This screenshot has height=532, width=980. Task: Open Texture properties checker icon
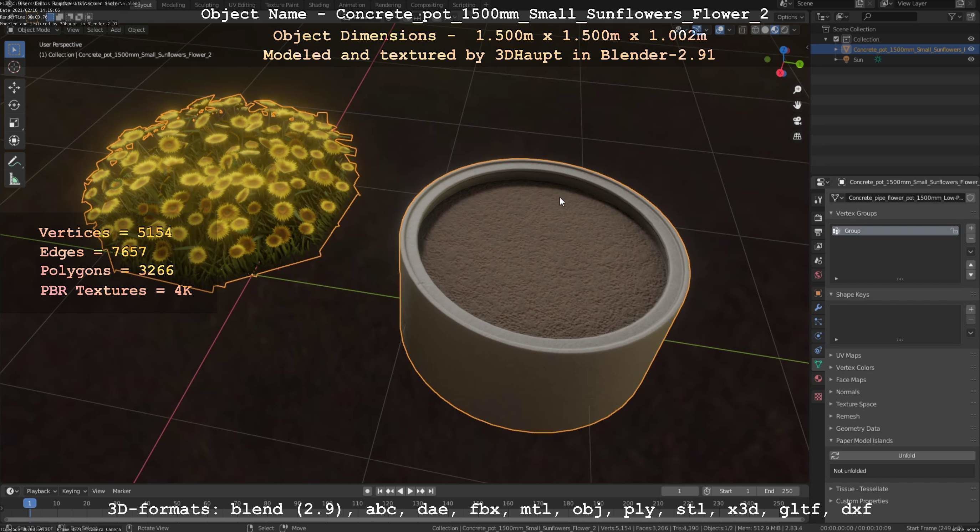(x=818, y=397)
